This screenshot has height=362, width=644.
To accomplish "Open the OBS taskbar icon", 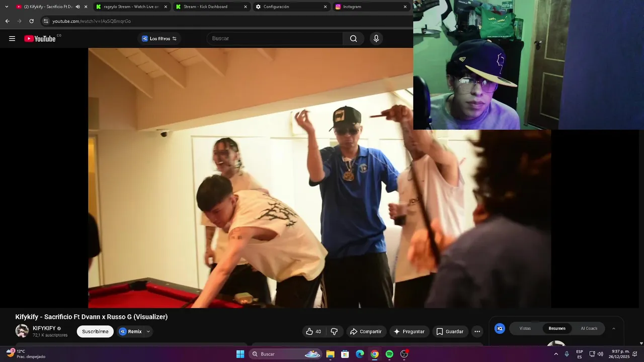I will 404,354.
